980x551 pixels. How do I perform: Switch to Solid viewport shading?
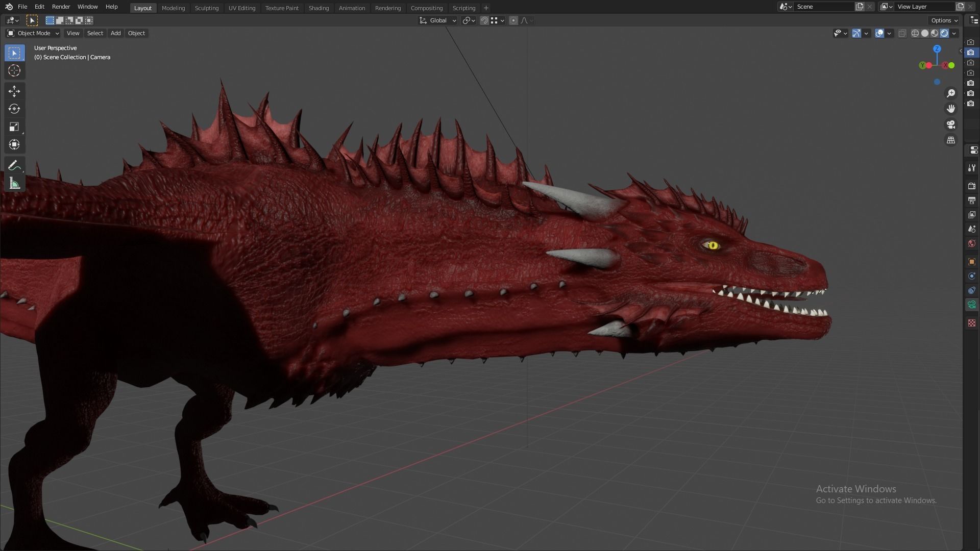click(x=925, y=33)
